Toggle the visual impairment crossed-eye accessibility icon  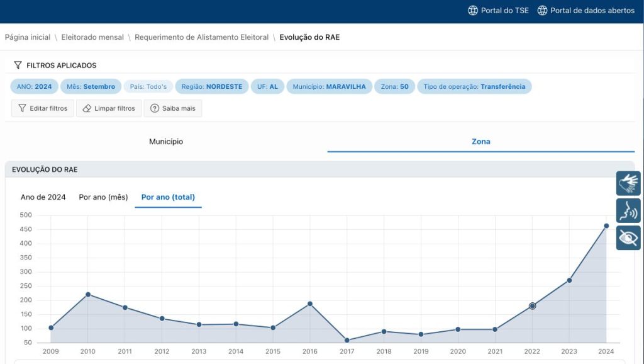(628, 237)
